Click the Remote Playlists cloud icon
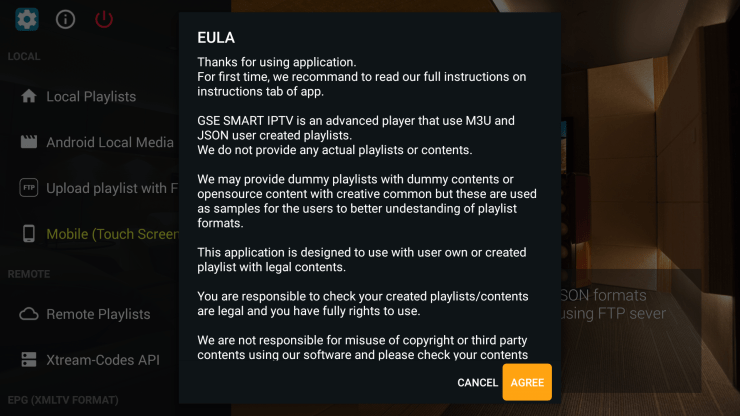The image size is (740, 416). tap(28, 314)
